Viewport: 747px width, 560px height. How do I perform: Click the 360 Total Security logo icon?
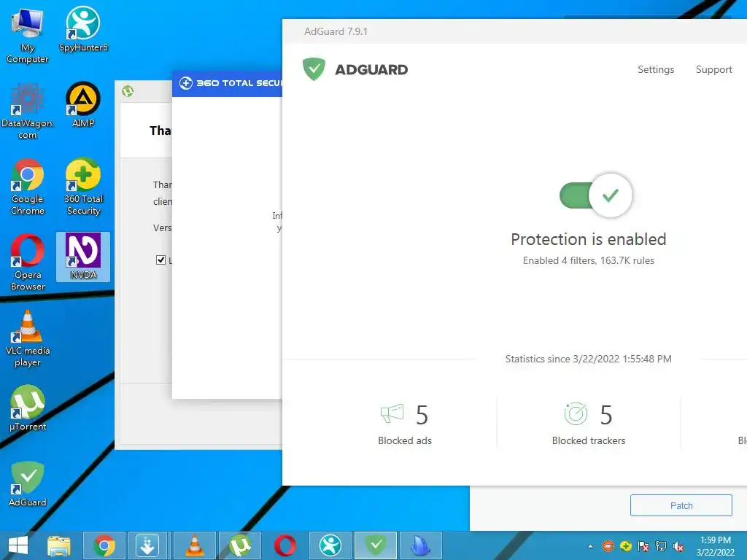(186, 83)
